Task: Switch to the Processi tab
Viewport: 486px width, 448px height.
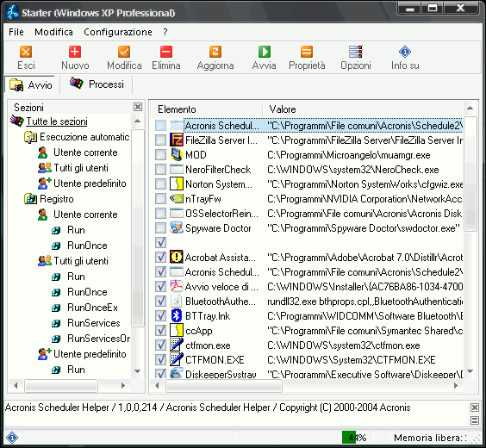Action: click(x=97, y=84)
